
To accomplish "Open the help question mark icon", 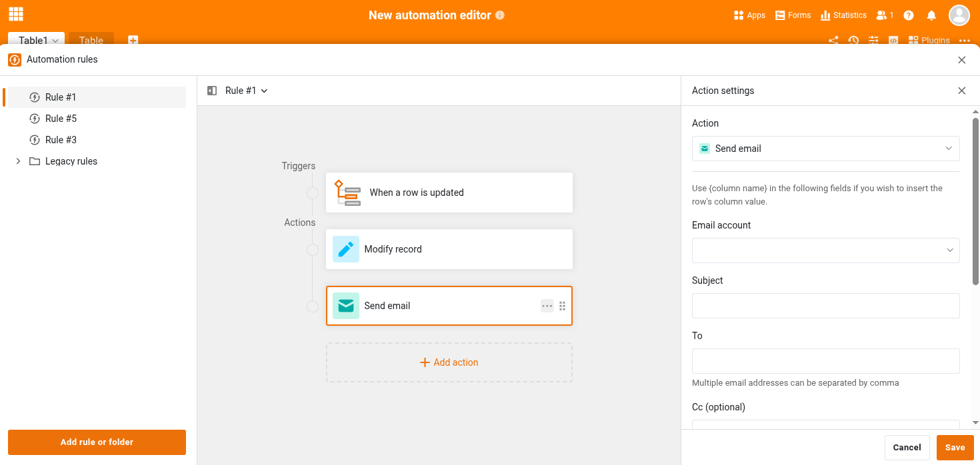I will coord(909,15).
